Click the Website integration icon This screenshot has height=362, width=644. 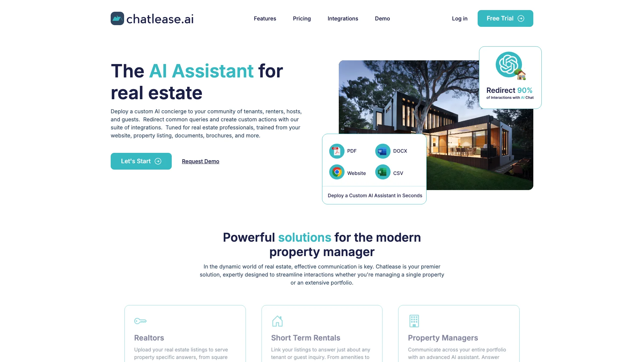(337, 172)
